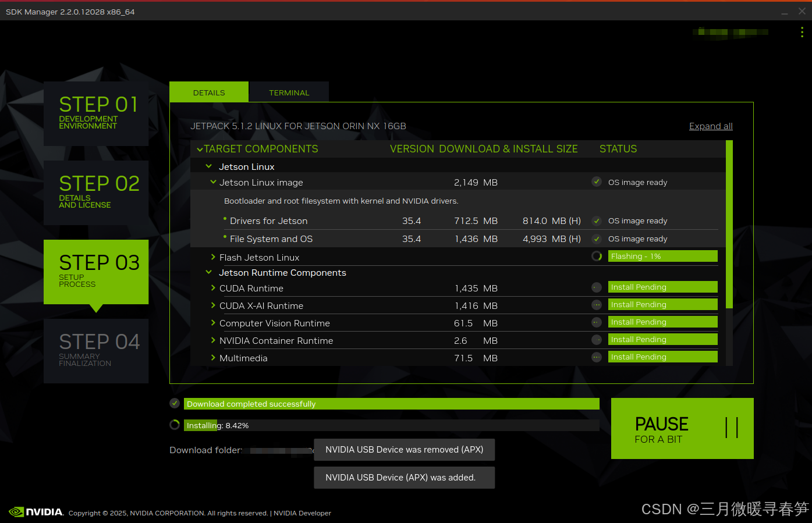Pause the installation for a bit
The image size is (812, 523).
click(682, 428)
